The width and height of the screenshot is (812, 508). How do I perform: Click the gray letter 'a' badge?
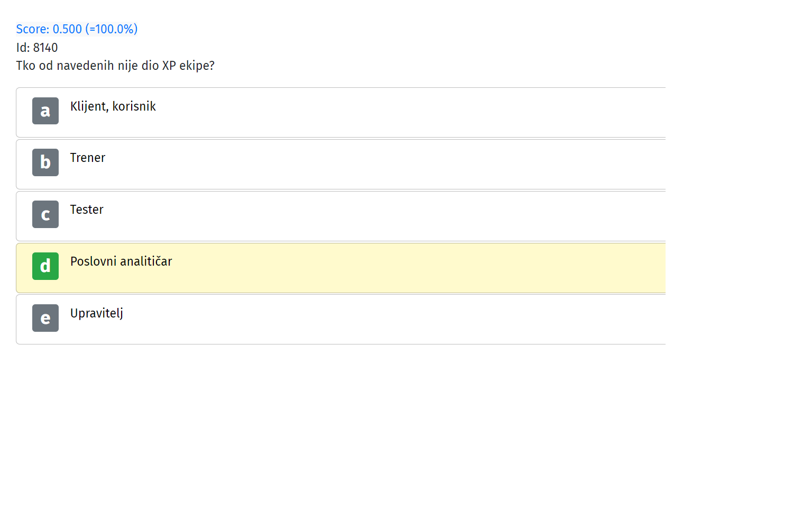[x=45, y=111]
